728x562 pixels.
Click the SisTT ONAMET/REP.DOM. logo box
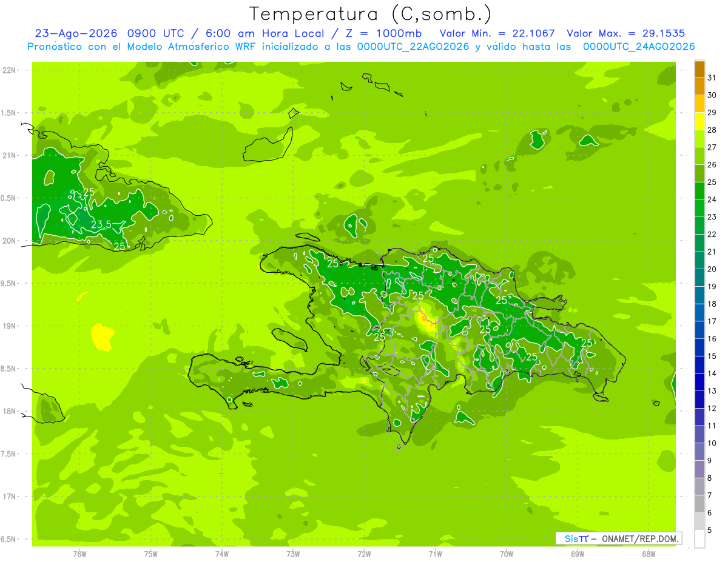(x=618, y=538)
